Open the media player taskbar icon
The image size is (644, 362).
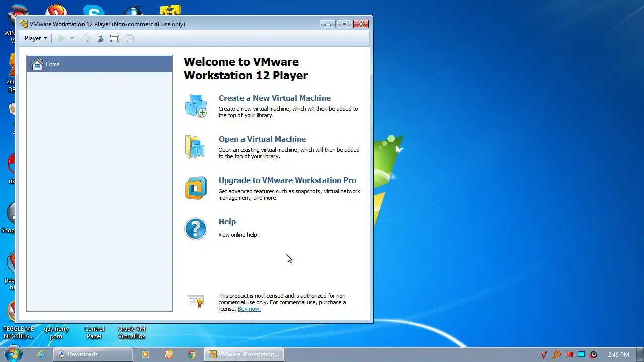click(145, 354)
